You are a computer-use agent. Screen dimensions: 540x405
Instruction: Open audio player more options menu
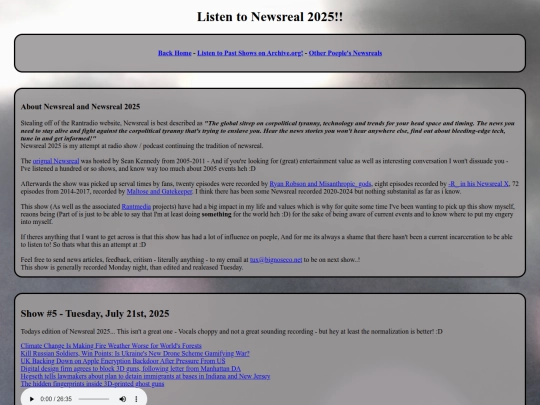(x=136, y=399)
